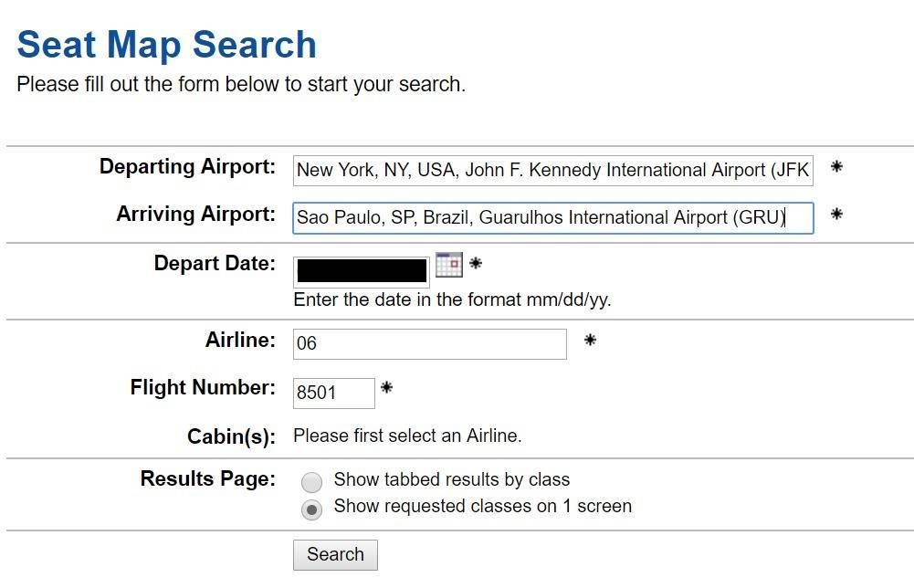Click the required asterisk beside Arriving Airport
This screenshot has width=914, height=588.
[x=836, y=214]
